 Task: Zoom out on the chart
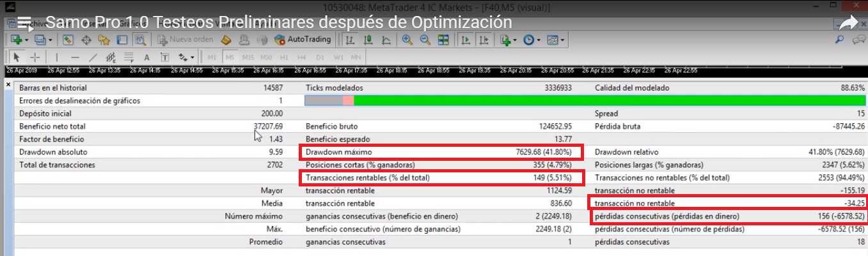tap(425, 40)
